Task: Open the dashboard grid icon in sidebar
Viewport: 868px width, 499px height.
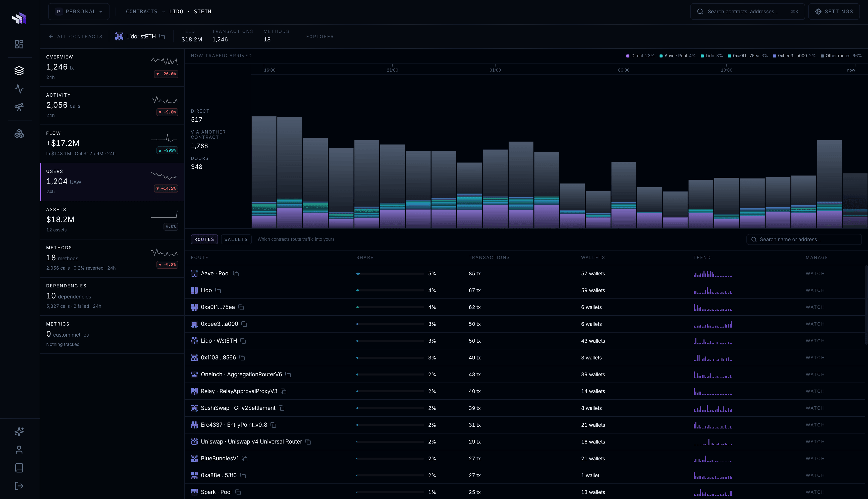Action: (x=19, y=44)
